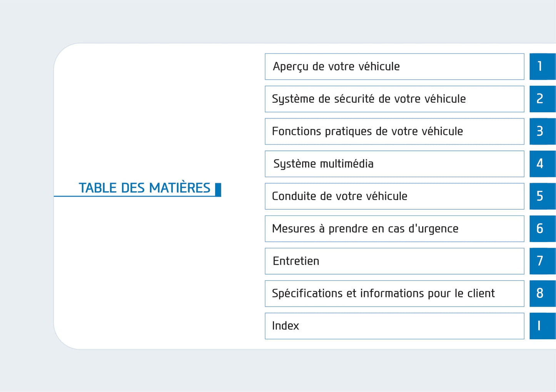Select the blue chapter 8 tab

(542, 294)
